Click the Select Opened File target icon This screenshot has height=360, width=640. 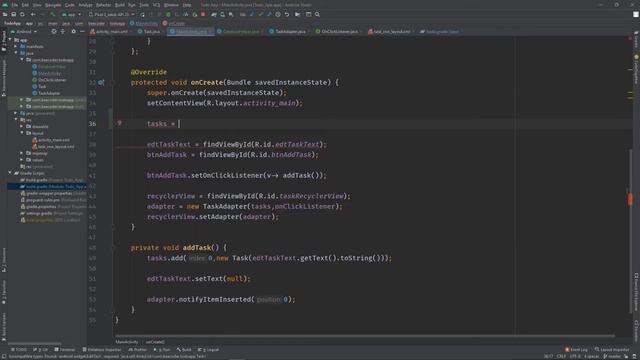click(54, 31)
